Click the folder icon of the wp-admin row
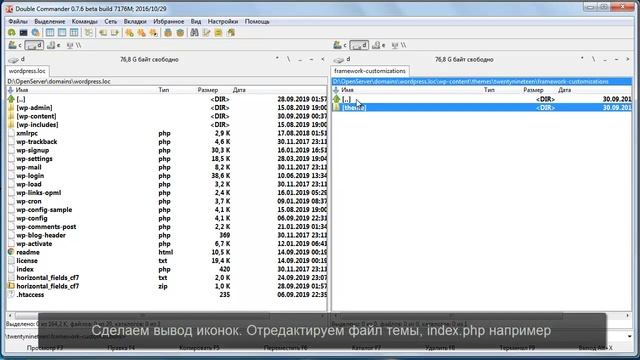 11,108
